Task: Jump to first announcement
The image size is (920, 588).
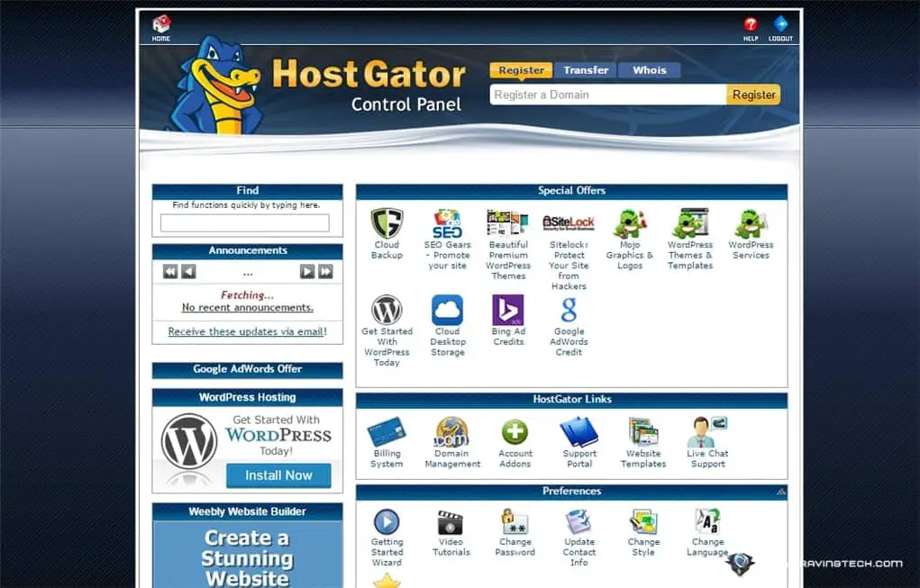Action: pyautogui.click(x=170, y=271)
